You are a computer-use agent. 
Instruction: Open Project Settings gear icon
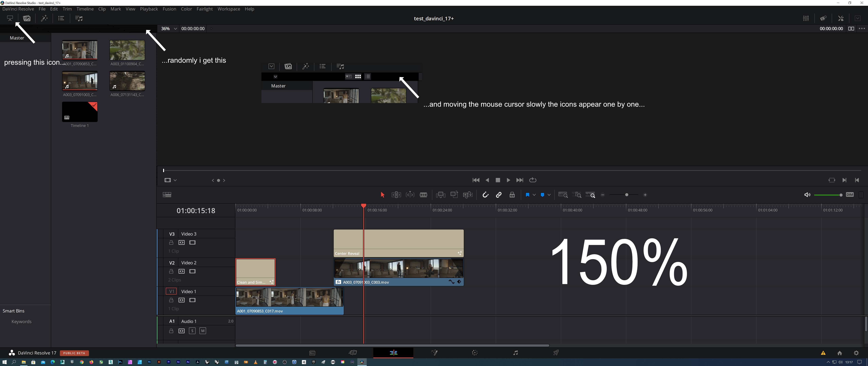coord(856,353)
